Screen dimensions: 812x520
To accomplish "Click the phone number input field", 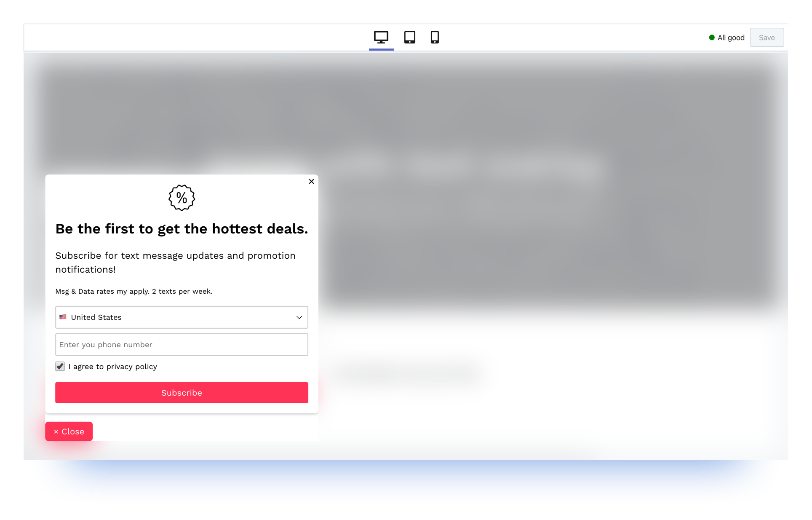I will 181,345.
